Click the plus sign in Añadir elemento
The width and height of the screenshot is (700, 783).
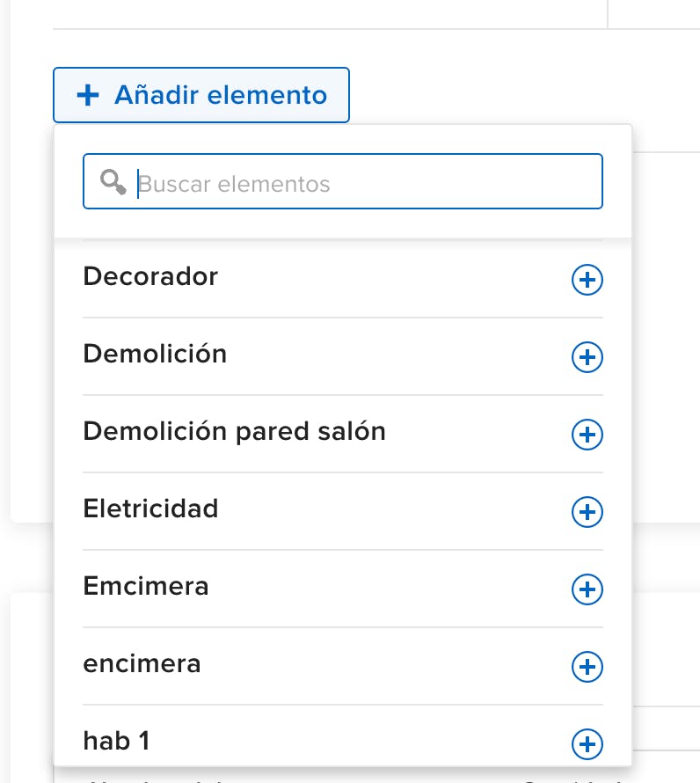click(88, 95)
